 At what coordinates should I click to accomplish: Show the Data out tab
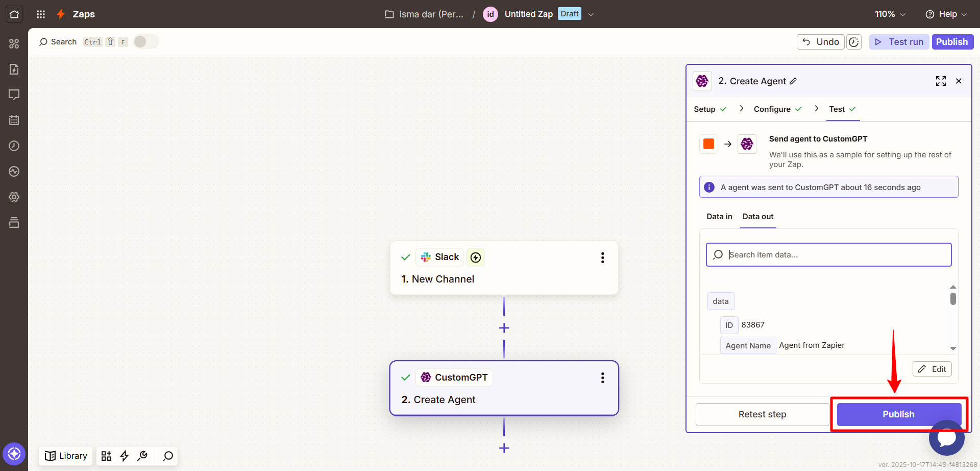click(x=758, y=217)
